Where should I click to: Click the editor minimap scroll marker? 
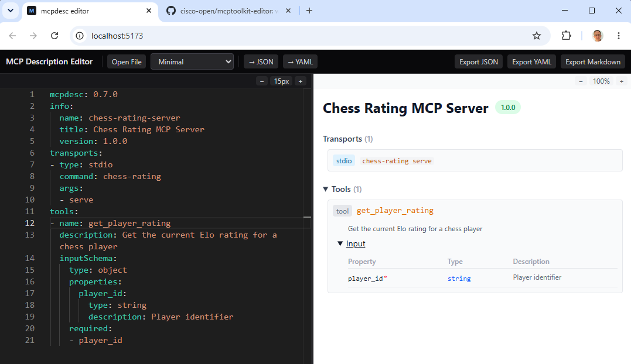point(307,217)
